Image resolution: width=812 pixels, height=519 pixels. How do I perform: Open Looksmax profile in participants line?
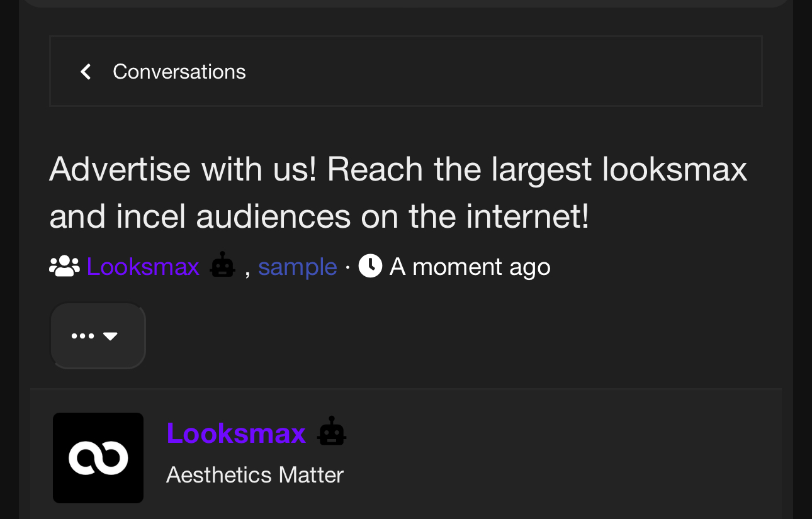coord(143,267)
